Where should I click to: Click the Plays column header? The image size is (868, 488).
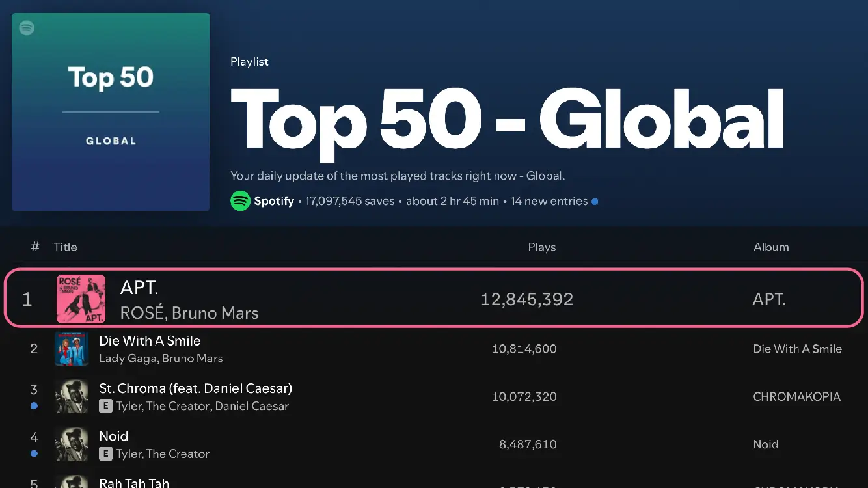[x=542, y=247]
